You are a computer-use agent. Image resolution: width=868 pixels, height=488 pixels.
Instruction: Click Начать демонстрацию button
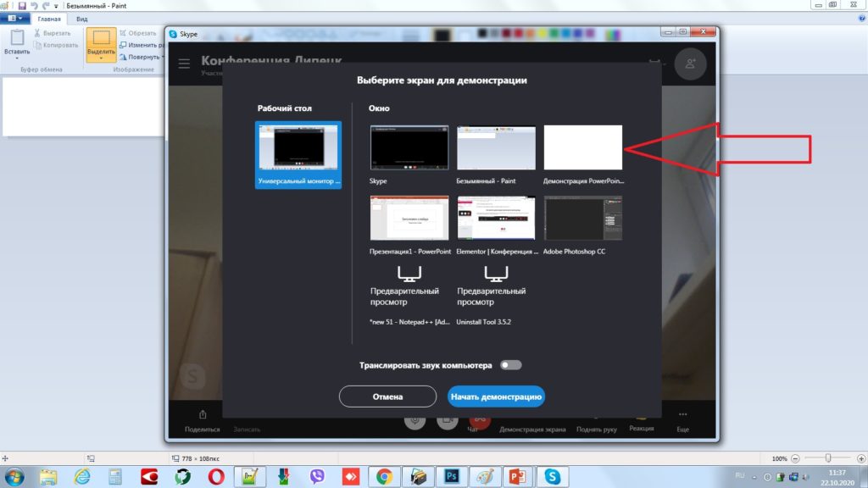coord(496,396)
